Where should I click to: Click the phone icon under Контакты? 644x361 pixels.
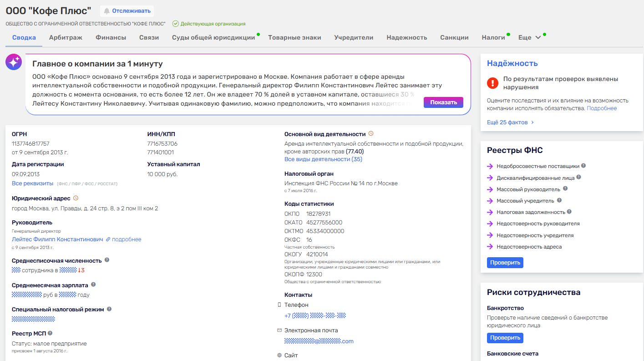279,305
